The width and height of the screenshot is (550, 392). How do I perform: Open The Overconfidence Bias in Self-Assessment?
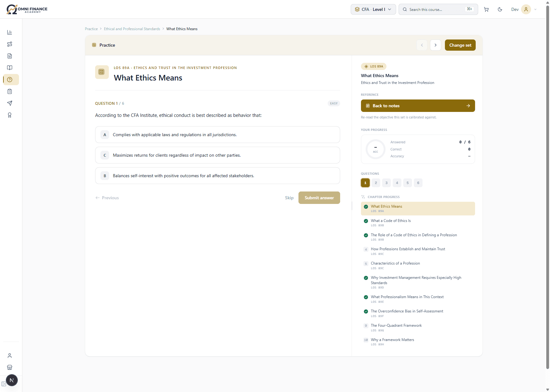click(418, 313)
